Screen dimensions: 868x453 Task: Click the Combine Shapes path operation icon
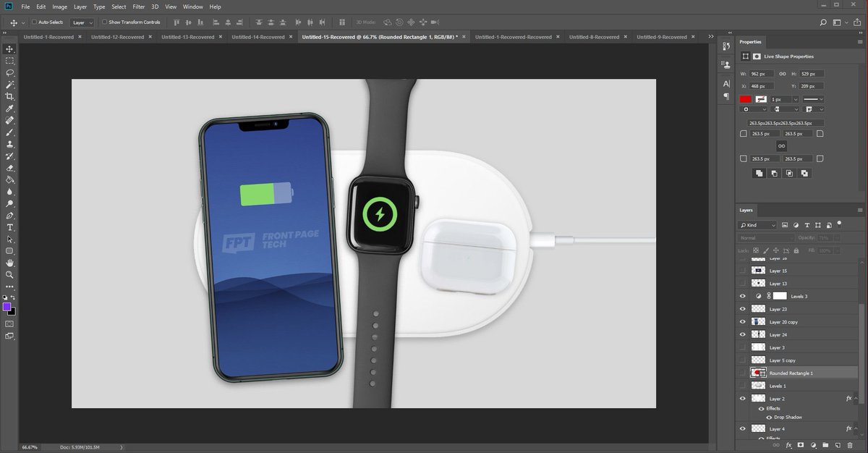click(x=759, y=173)
